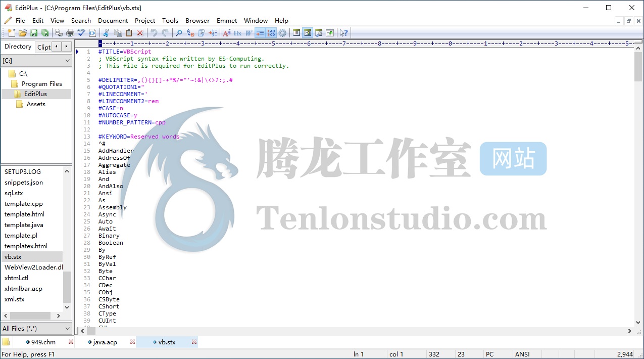
Task: Open the All Files filter dropdown
Action: pos(36,328)
